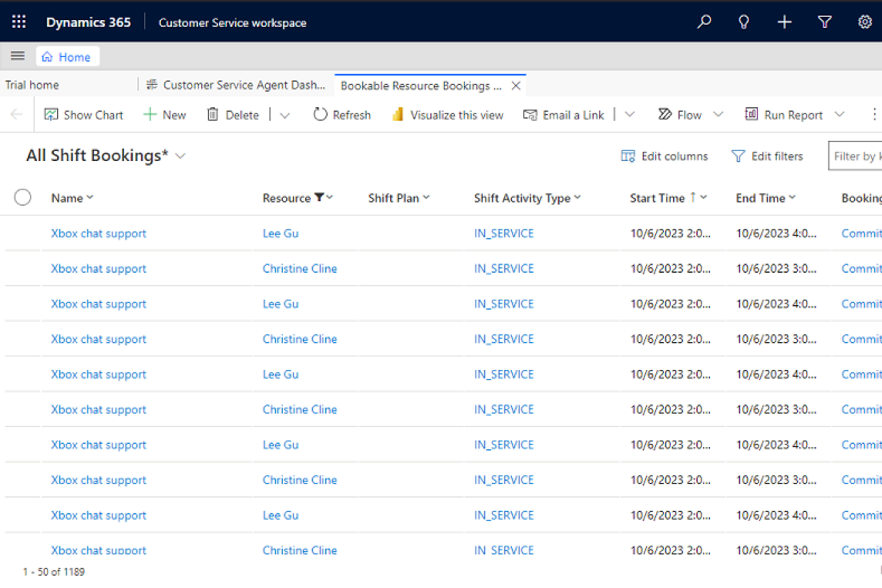The height and width of the screenshot is (588, 882).
Task: Open the End Time column menu
Action: click(x=765, y=198)
